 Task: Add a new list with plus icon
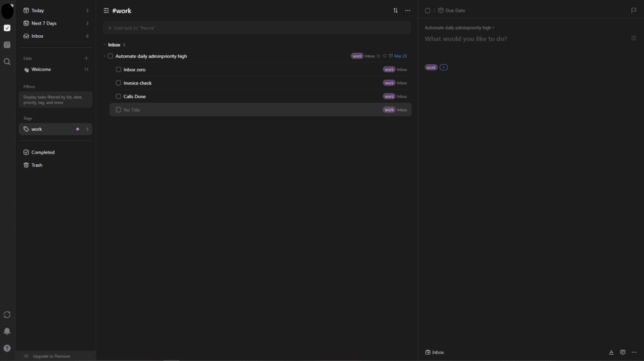pyautogui.click(x=86, y=58)
